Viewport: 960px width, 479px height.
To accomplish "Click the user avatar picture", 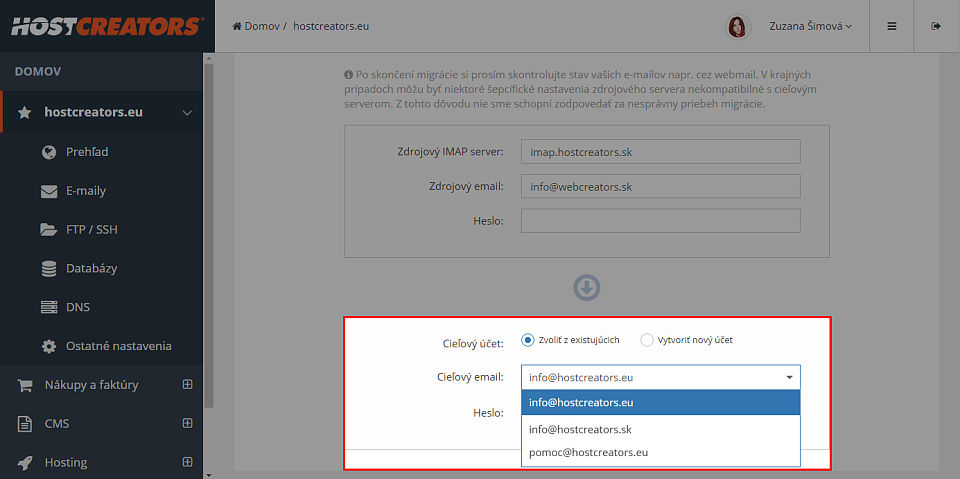I will [x=738, y=26].
